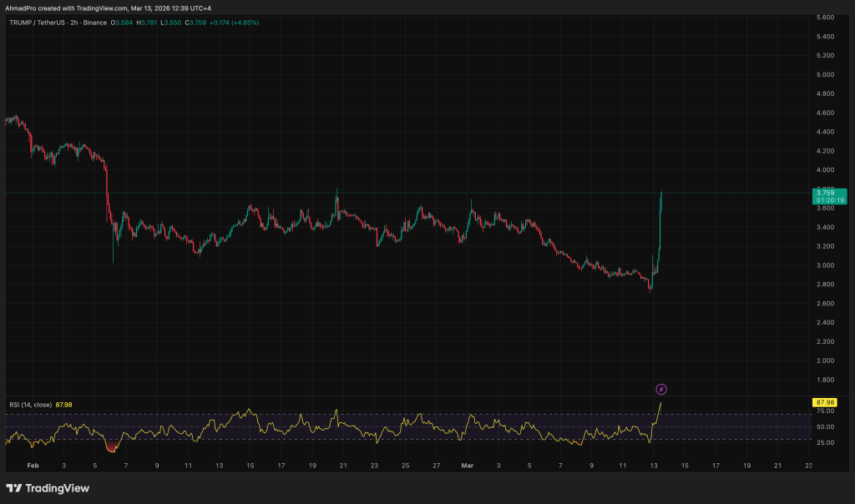The width and height of the screenshot is (855, 504).
Task: Click the Feb label on the date axis
Action: [x=33, y=466]
